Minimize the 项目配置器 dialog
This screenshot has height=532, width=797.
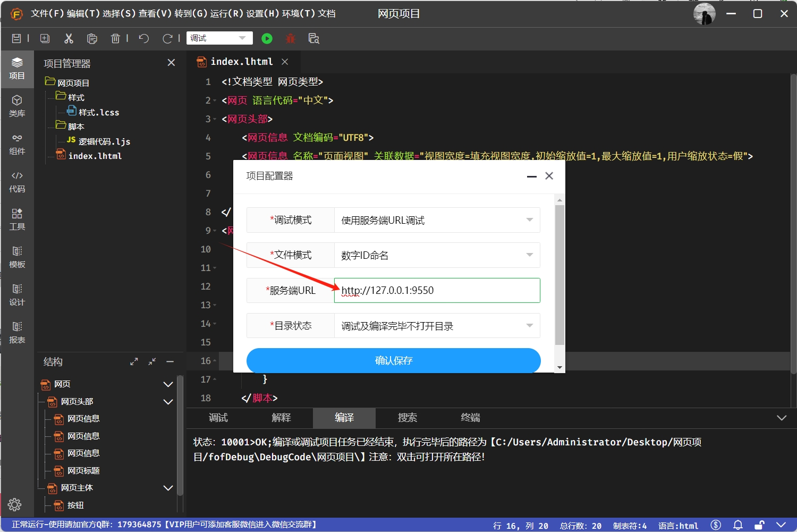point(531,176)
